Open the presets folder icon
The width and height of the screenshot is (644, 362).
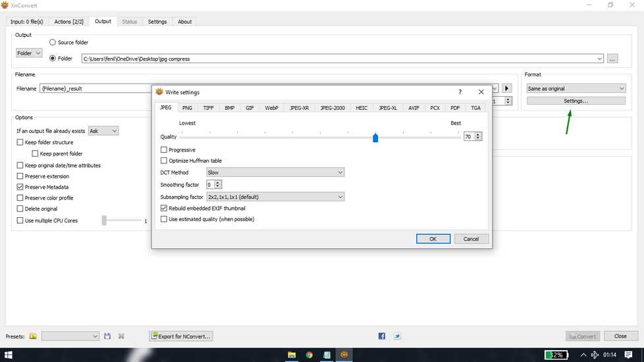point(33,336)
